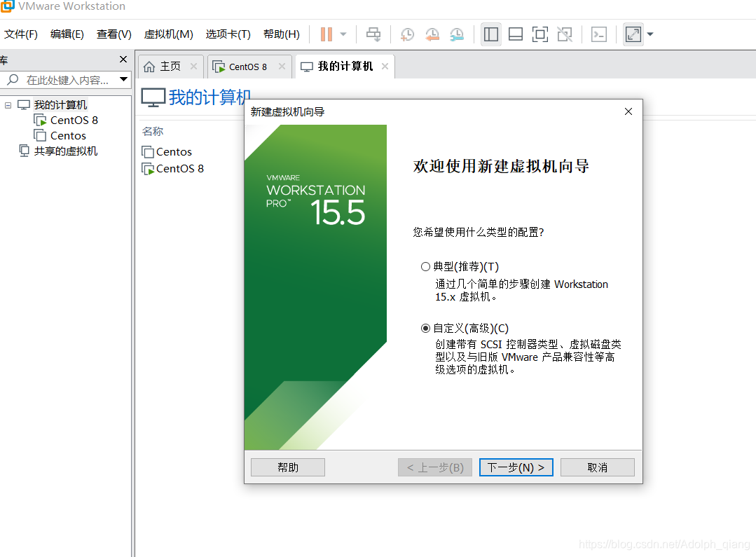Screen dimensions: 756x557
Task: Collapse the 我的计算机 tree node
Action: coord(8,104)
